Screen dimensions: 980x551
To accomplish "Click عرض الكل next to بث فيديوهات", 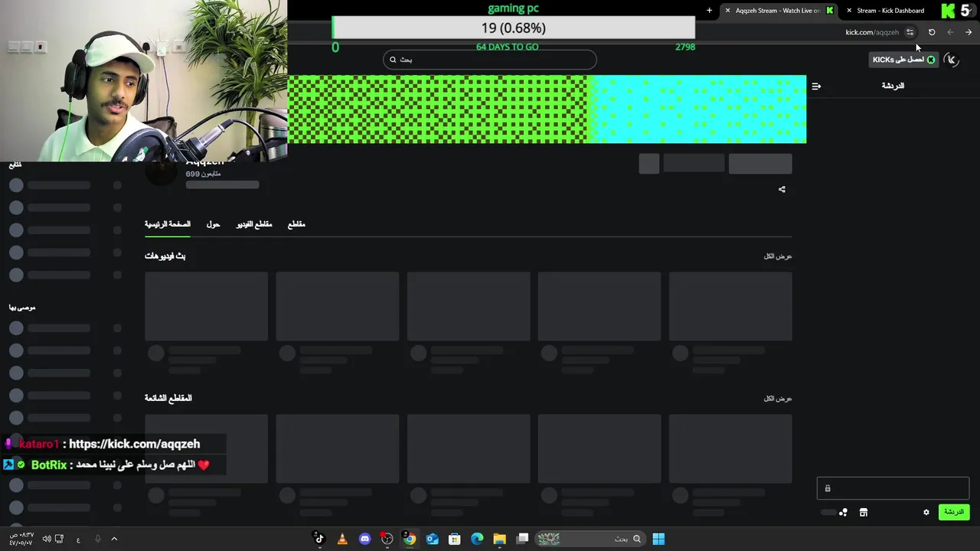I will coord(778,256).
